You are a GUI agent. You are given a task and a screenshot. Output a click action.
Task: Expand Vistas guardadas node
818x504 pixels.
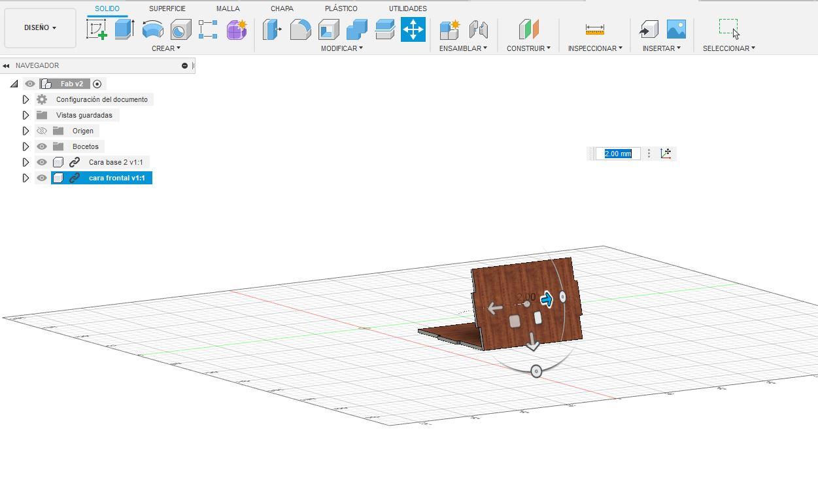(26, 115)
